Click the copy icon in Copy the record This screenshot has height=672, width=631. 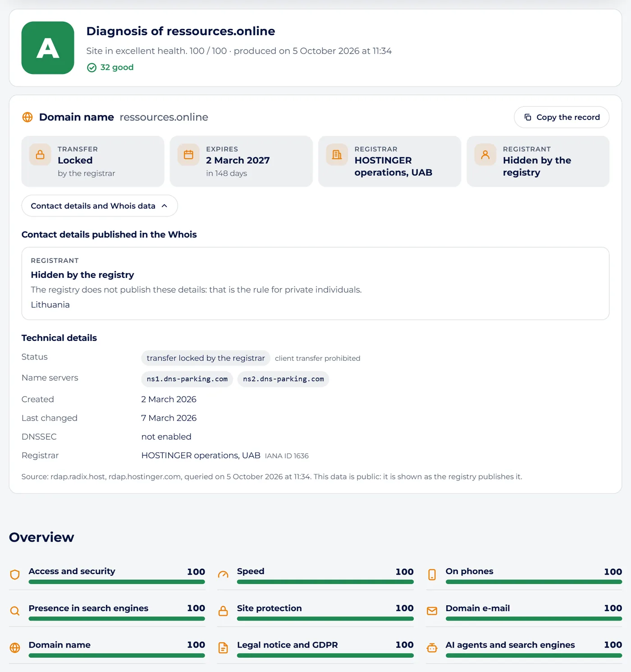click(528, 117)
